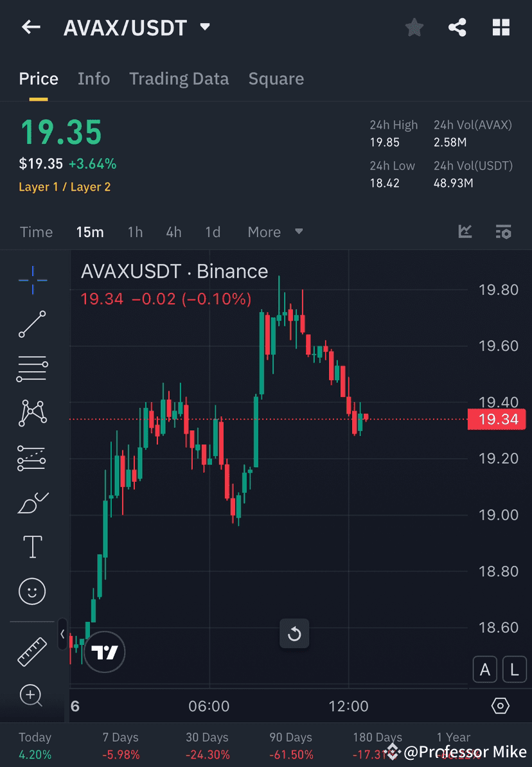Select the crosshair cursor tool
The image size is (532, 767).
32,279
